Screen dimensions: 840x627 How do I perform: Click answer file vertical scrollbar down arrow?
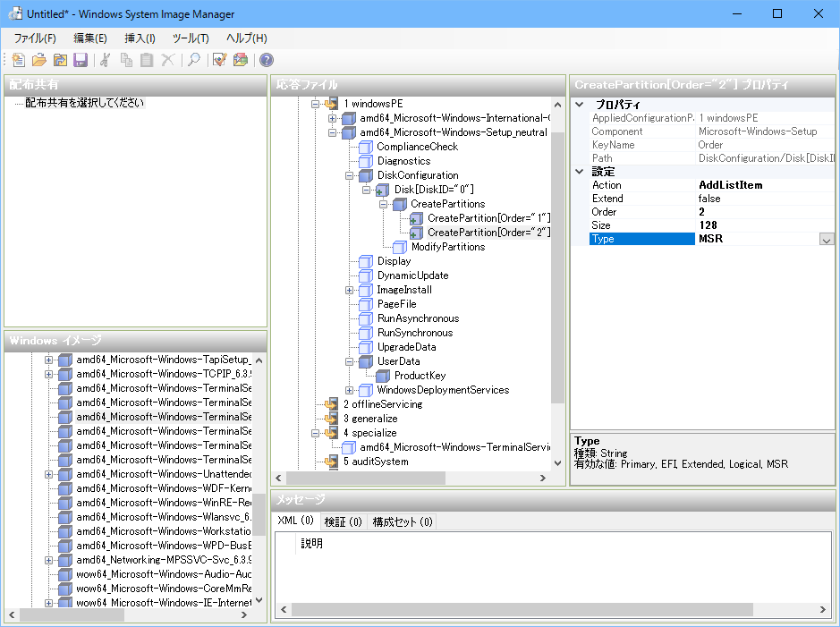(x=557, y=463)
